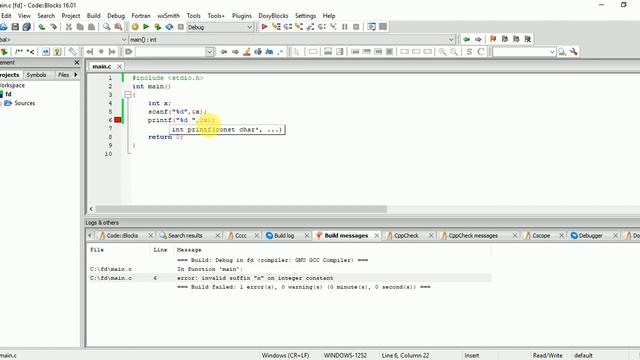Click the wrench options icon

573,52
